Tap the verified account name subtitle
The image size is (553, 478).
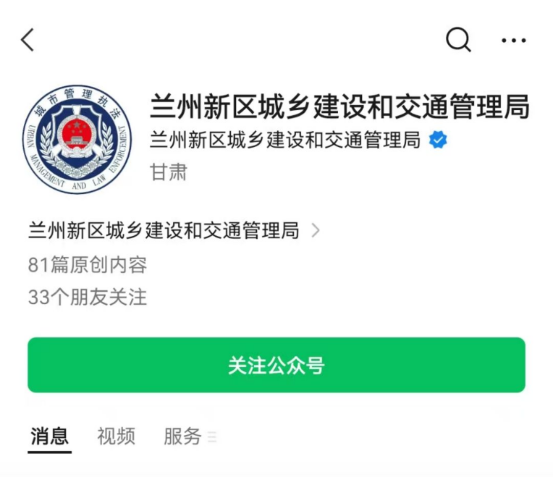pos(285,140)
